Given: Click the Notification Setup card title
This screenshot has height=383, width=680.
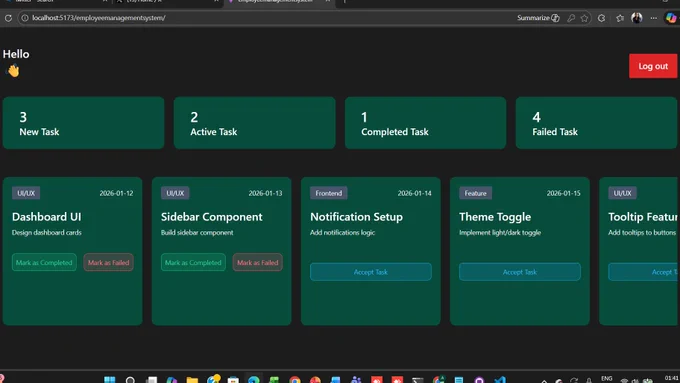Looking at the screenshot, I should coord(356,216).
